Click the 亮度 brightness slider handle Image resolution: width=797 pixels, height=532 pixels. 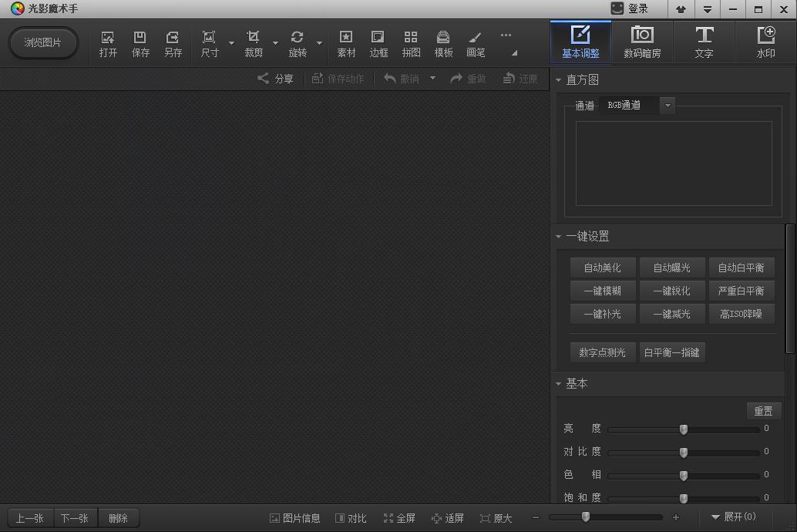684,429
